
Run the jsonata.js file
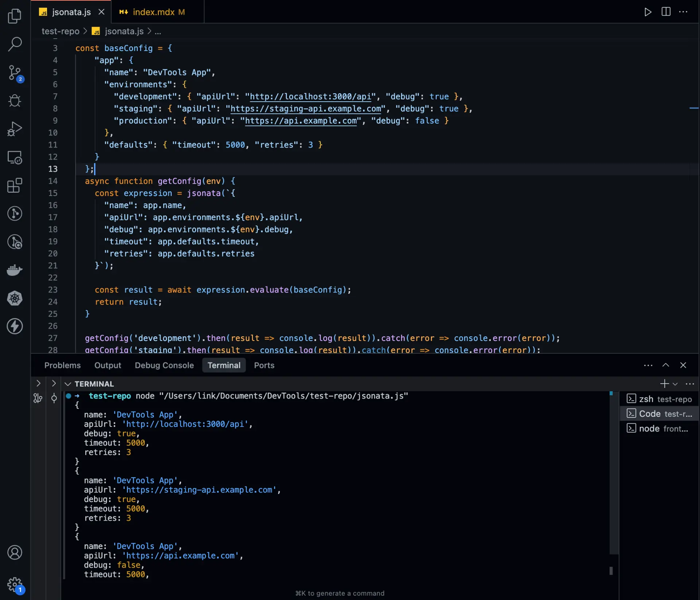click(648, 12)
